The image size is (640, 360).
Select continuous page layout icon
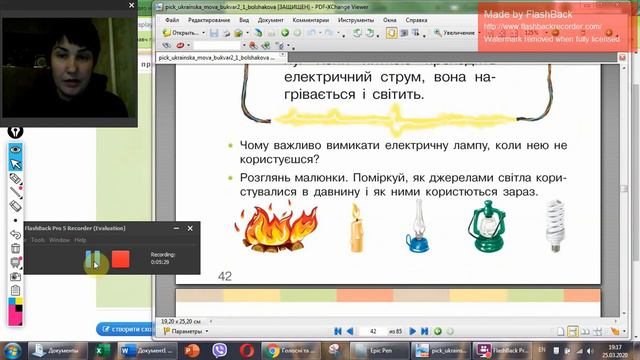[x=573, y=332]
